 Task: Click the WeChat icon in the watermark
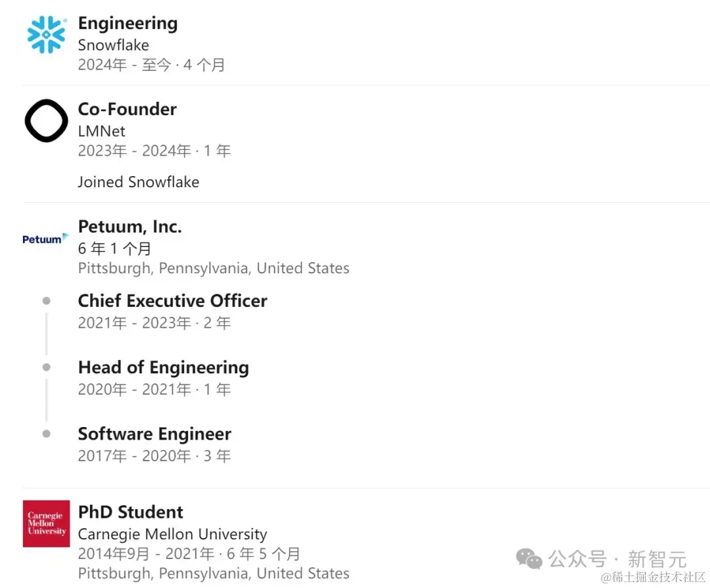[x=529, y=558]
